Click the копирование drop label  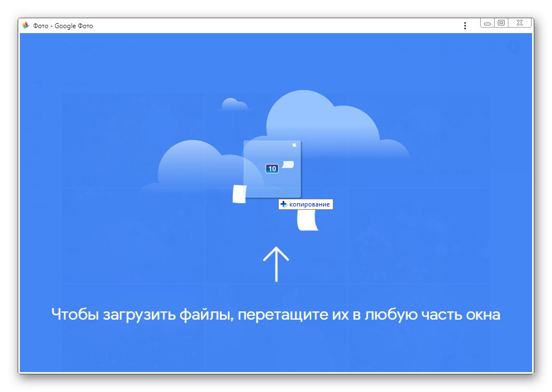[305, 204]
